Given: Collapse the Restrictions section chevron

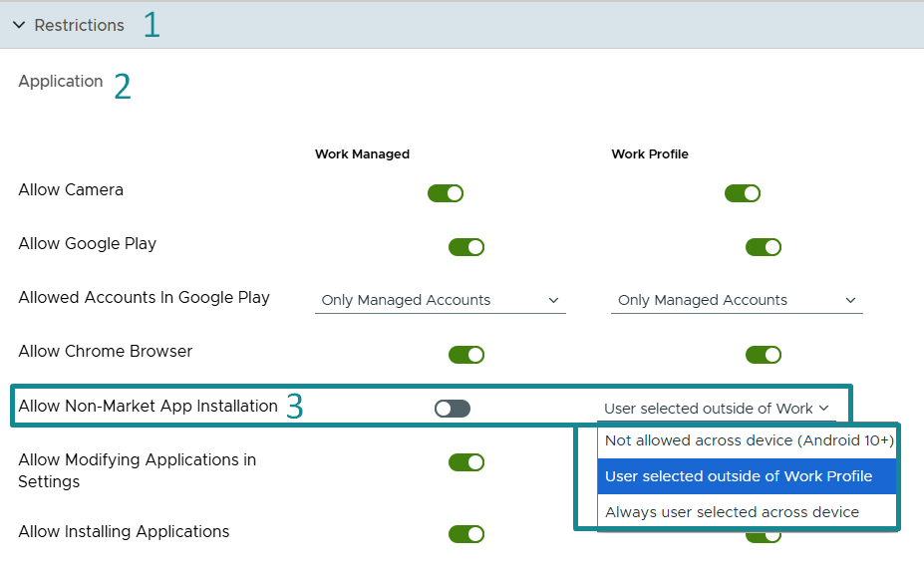Looking at the screenshot, I should 19,25.
